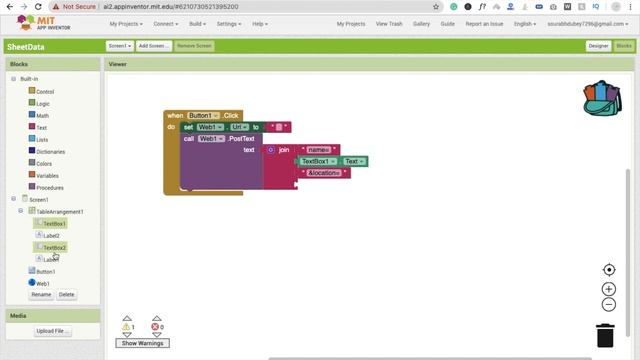This screenshot has height=360, width=640.
Task: Open the Help menu
Action: pos(260,24)
